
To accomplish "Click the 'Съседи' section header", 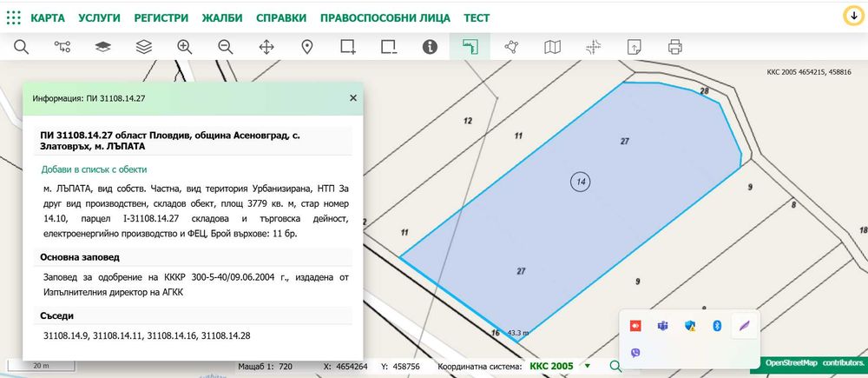I will coord(57,316).
